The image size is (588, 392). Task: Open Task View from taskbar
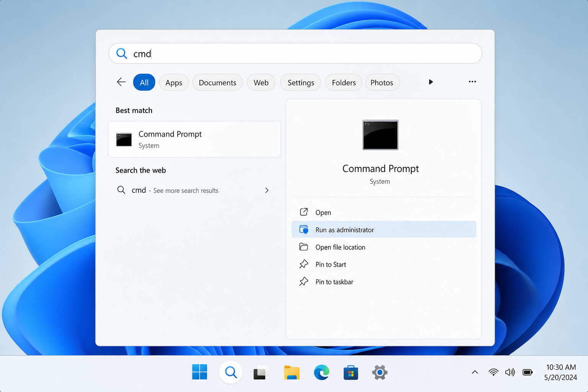[x=261, y=372]
